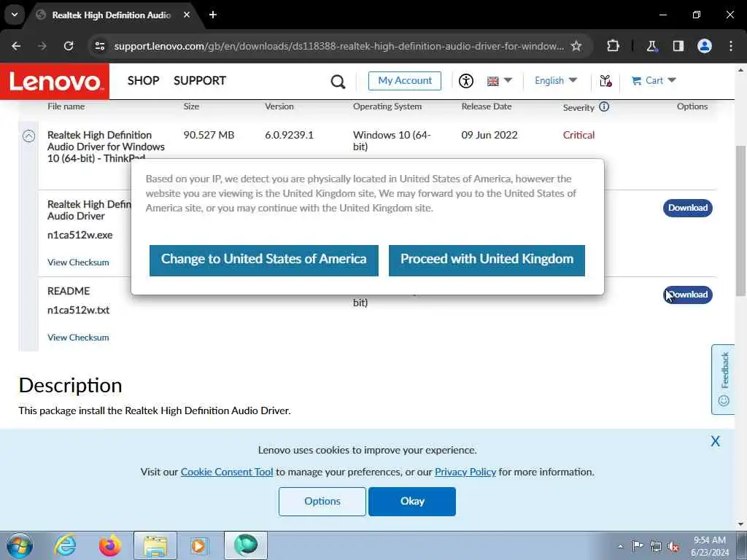Click the cookie Options button

click(322, 502)
